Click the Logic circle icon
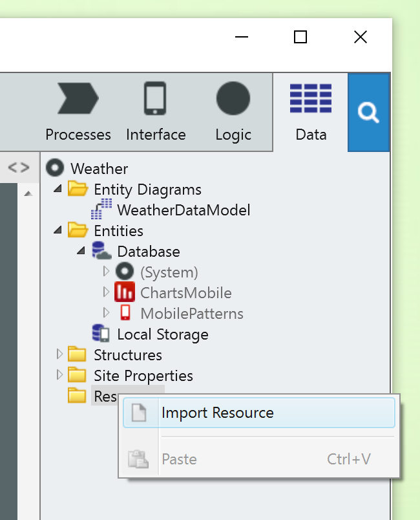Viewport: 420px width, 520px height. click(x=233, y=98)
